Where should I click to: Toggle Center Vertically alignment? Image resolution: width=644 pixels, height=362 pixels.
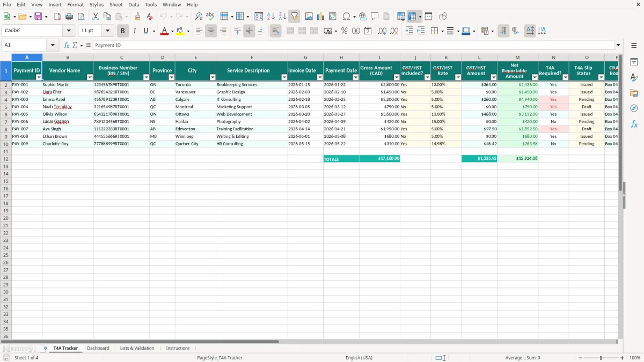(x=249, y=31)
